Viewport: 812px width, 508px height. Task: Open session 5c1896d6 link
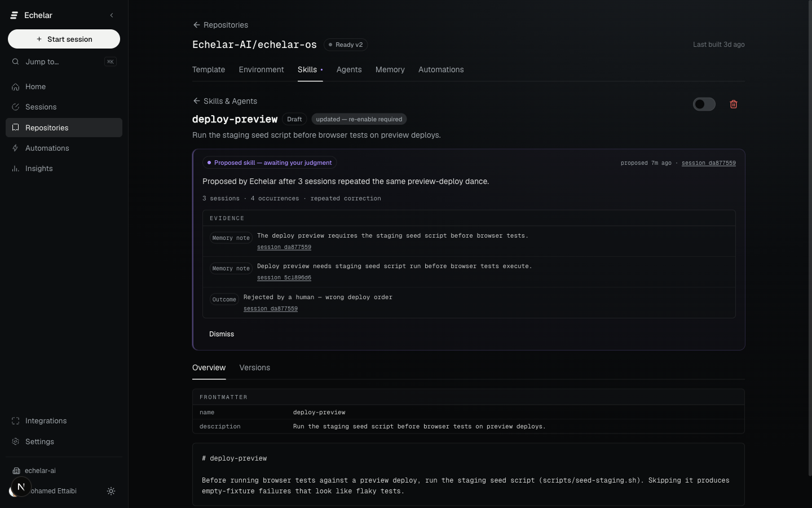point(284,278)
